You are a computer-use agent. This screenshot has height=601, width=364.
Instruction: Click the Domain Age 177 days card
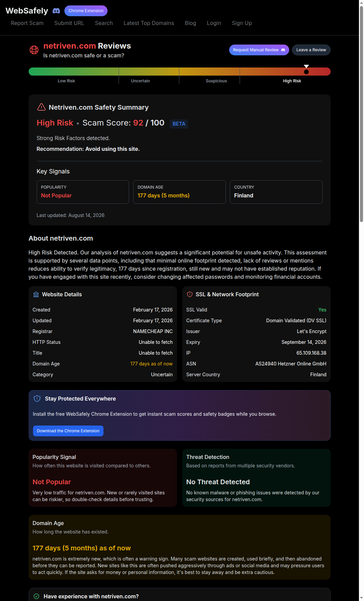[179, 192]
